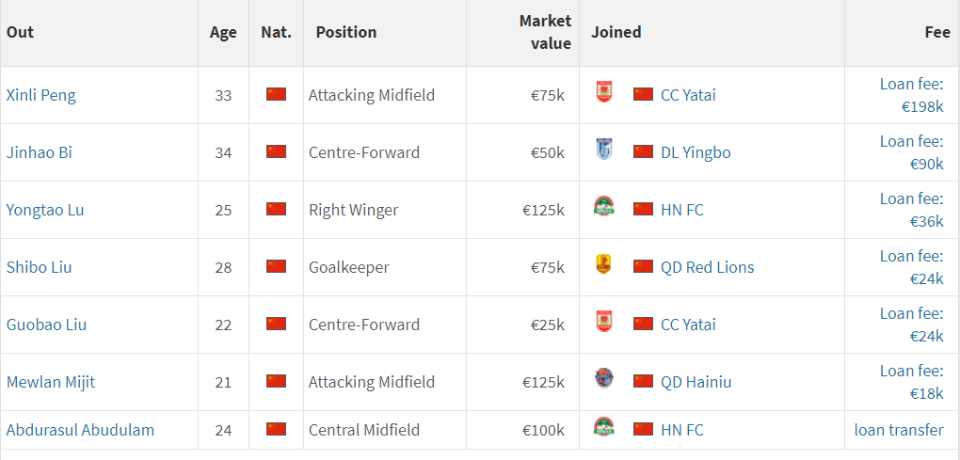Image resolution: width=960 pixels, height=460 pixels.
Task: Click the Position column header
Action: [346, 32]
